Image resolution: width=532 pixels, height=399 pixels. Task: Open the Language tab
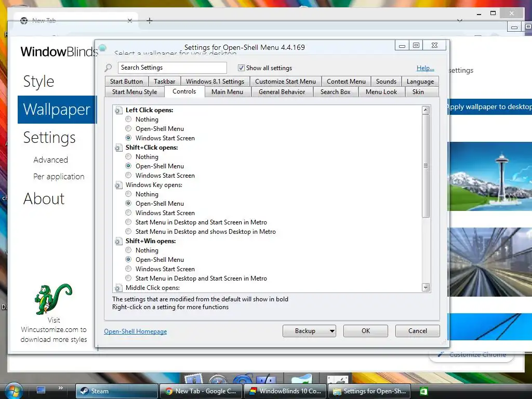(x=420, y=82)
